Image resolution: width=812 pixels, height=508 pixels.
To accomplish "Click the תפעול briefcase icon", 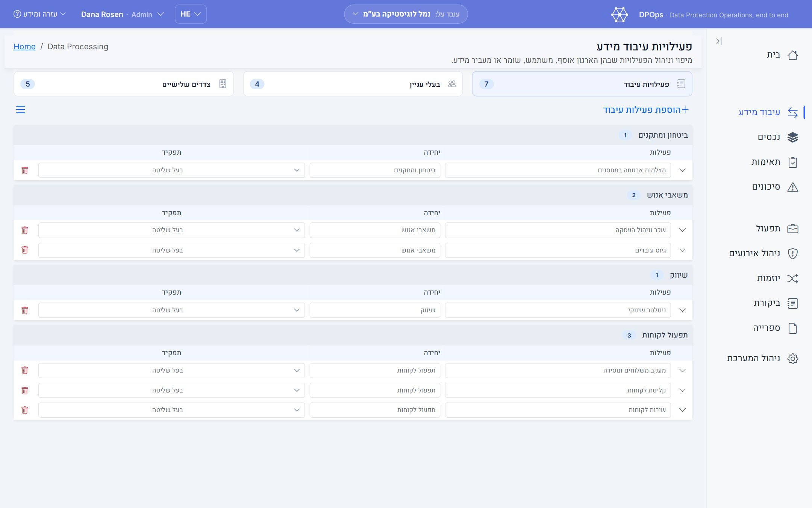I will point(793,229).
